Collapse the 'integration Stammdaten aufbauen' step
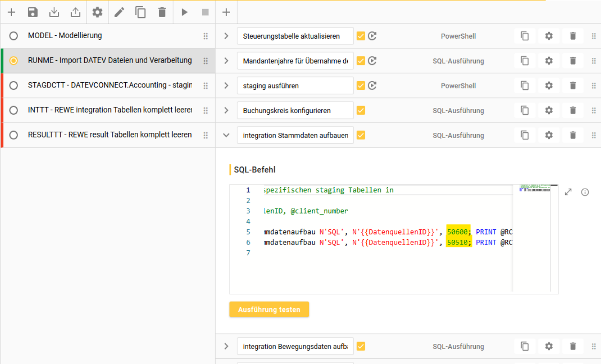Viewport: 601px width, 364px height. [226, 135]
